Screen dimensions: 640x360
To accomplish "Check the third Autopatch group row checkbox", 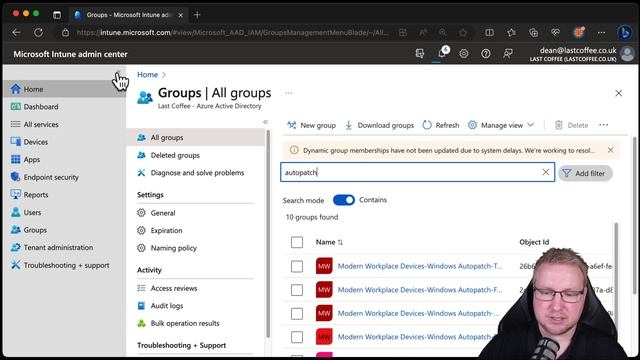I will pos(297,313).
